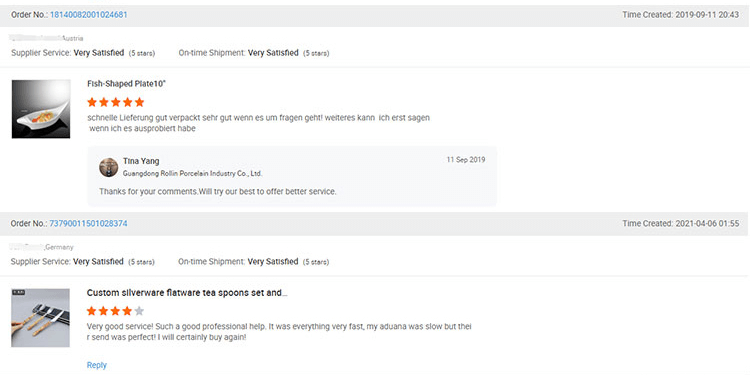Click the fourth star of silverware review
This screenshot has height=375, width=750.
[127, 311]
